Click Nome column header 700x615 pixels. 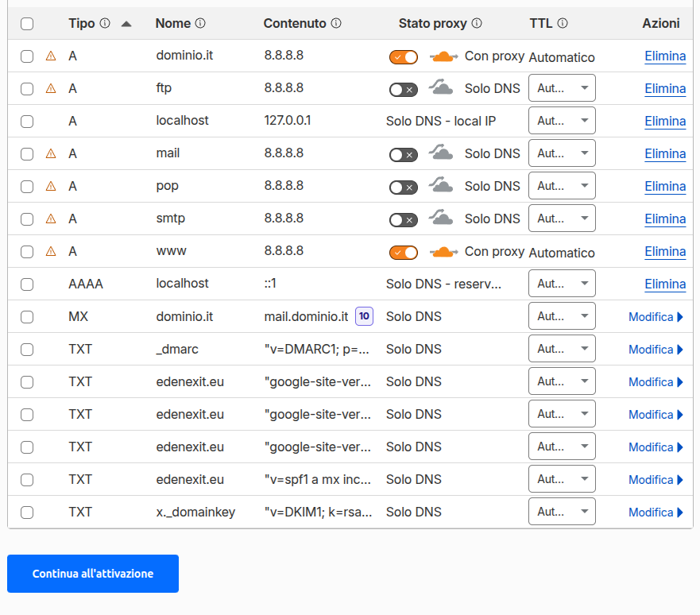click(x=173, y=23)
